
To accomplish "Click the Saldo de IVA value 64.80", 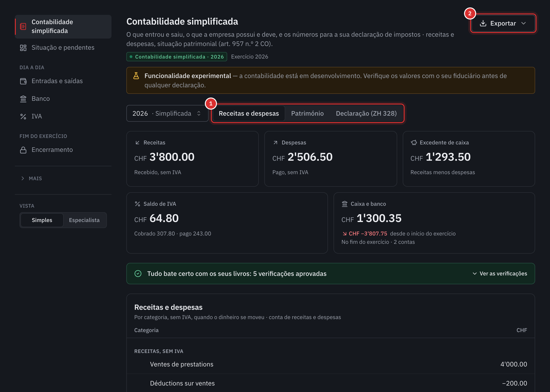I will click(164, 219).
